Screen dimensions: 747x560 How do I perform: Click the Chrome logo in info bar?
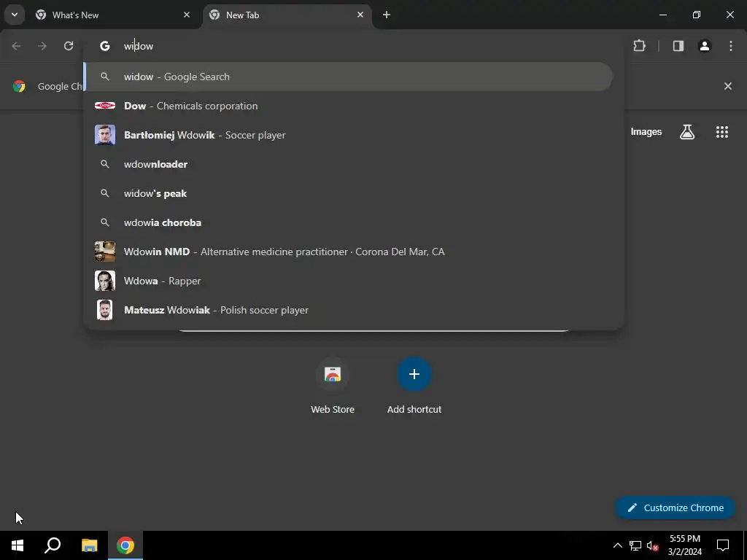coord(19,86)
